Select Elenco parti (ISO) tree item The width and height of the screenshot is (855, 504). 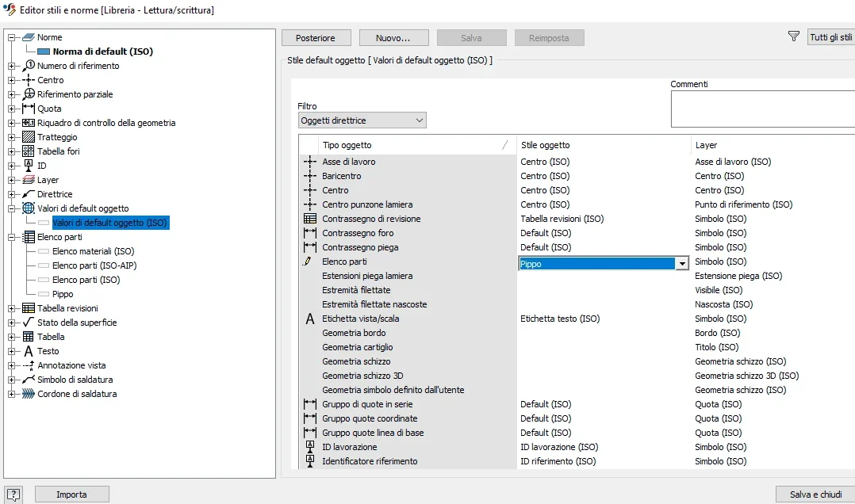click(x=86, y=280)
